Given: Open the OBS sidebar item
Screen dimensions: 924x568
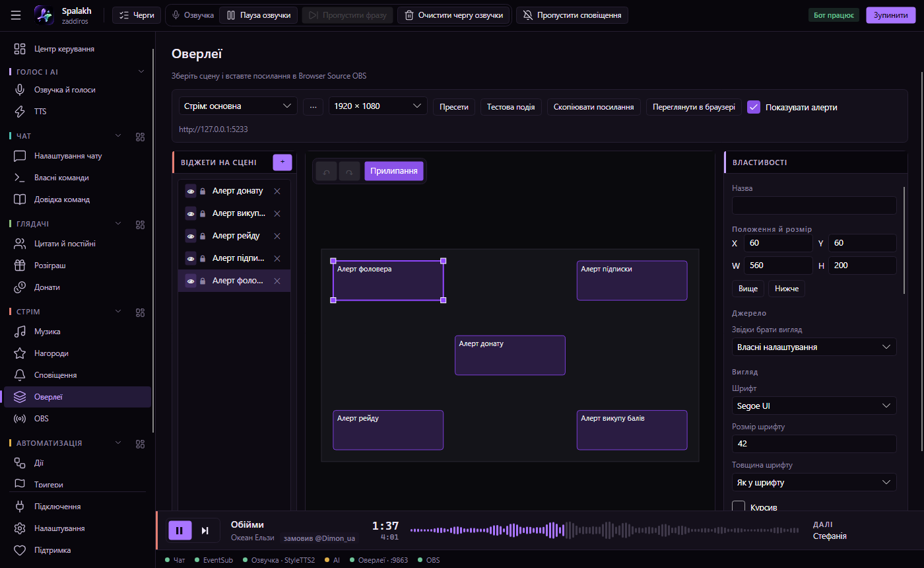Looking at the screenshot, I should pyautogui.click(x=77, y=419).
